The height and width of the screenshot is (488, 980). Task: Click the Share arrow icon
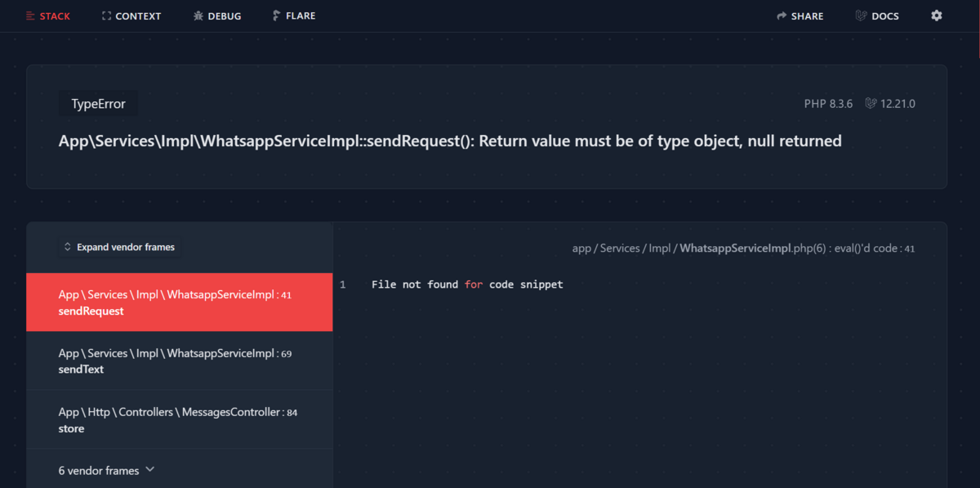(x=782, y=16)
